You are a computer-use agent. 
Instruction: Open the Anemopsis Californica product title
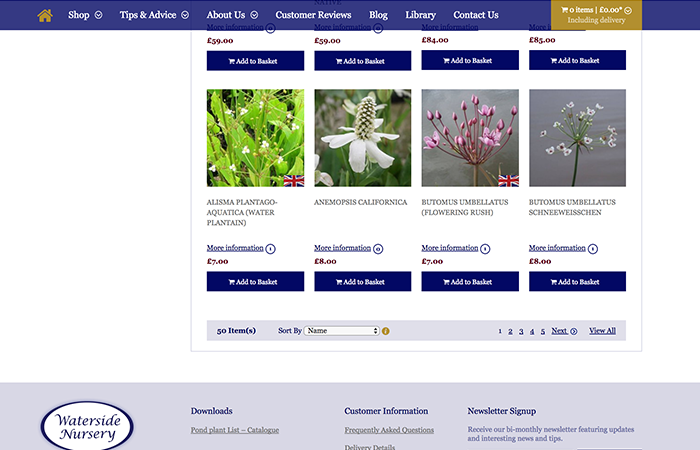[x=361, y=202]
